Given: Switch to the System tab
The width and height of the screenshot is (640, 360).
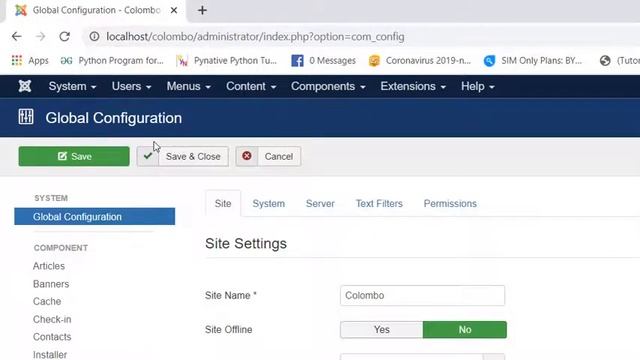Looking at the screenshot, I should 269,203.
